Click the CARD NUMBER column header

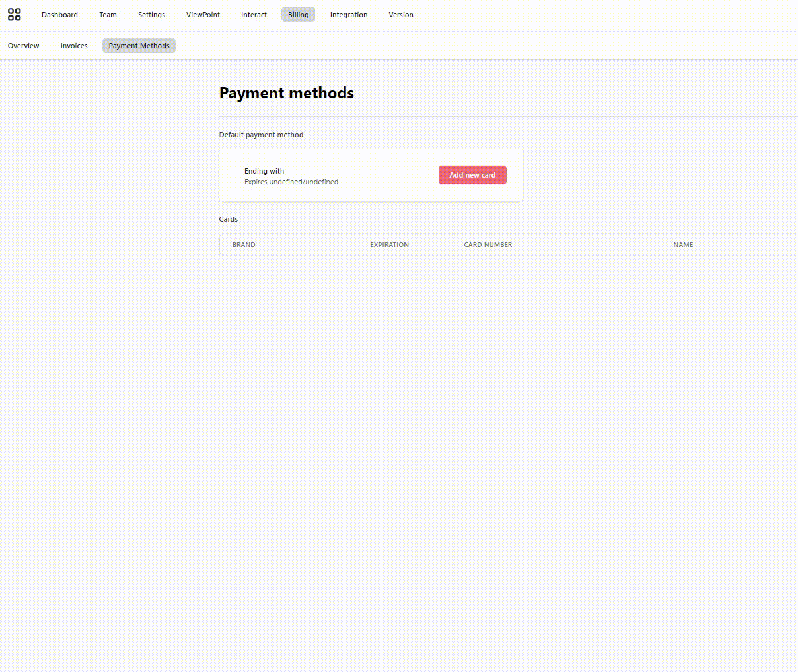point(488,245)
